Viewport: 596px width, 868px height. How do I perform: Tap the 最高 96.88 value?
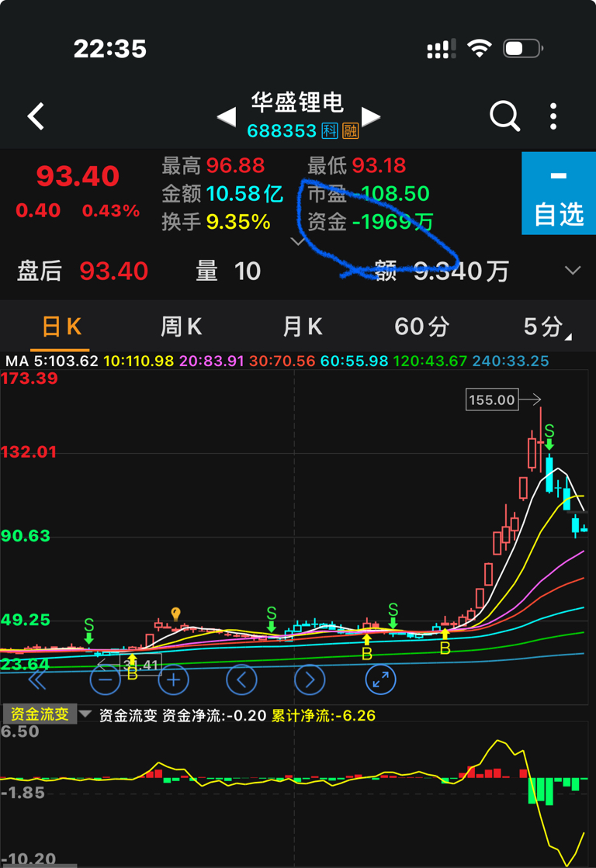235,165
